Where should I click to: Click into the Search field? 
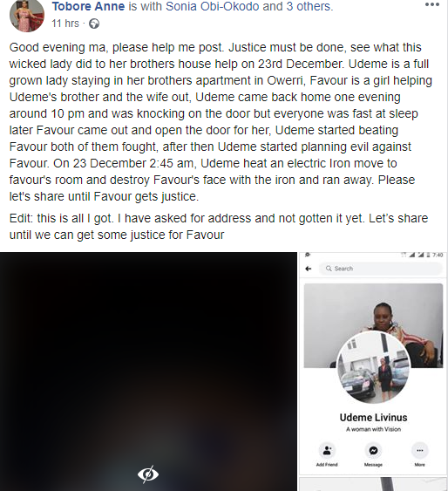tap(381, 269)
